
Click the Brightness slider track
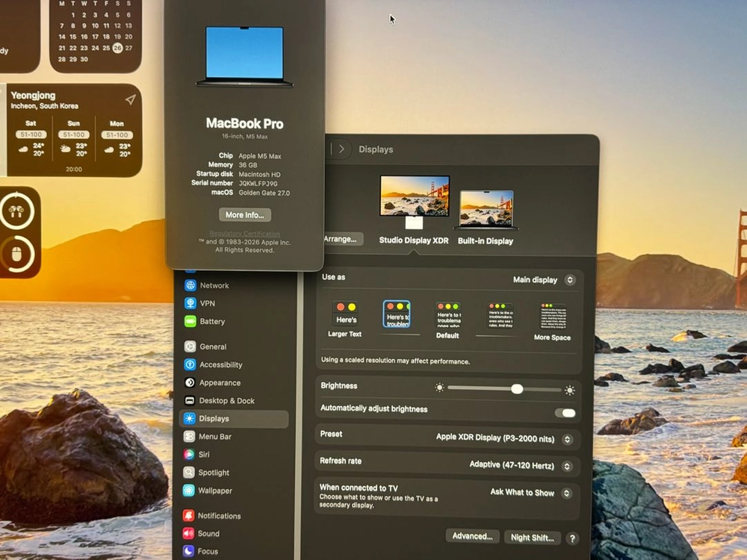(x=504, y=389)
